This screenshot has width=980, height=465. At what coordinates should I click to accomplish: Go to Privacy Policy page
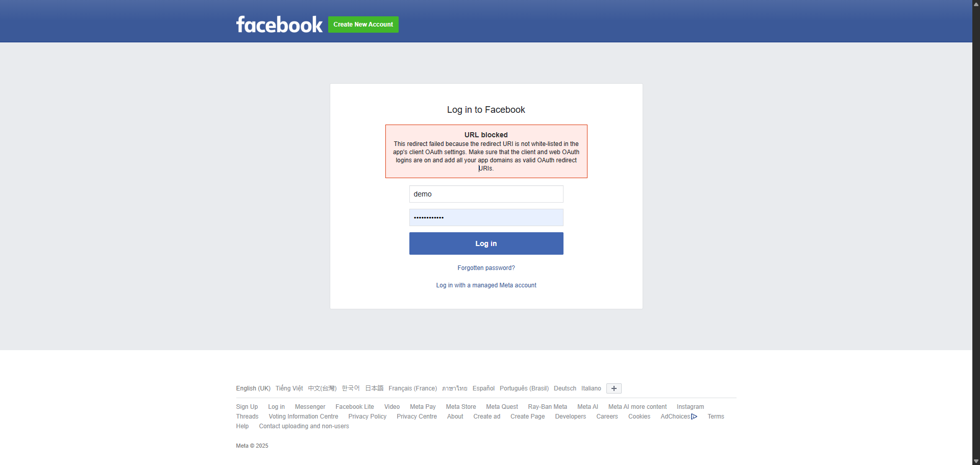[x=367, y=417]
